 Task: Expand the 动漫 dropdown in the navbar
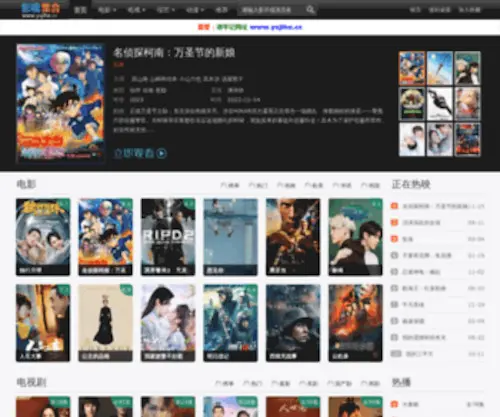point(195,10)
